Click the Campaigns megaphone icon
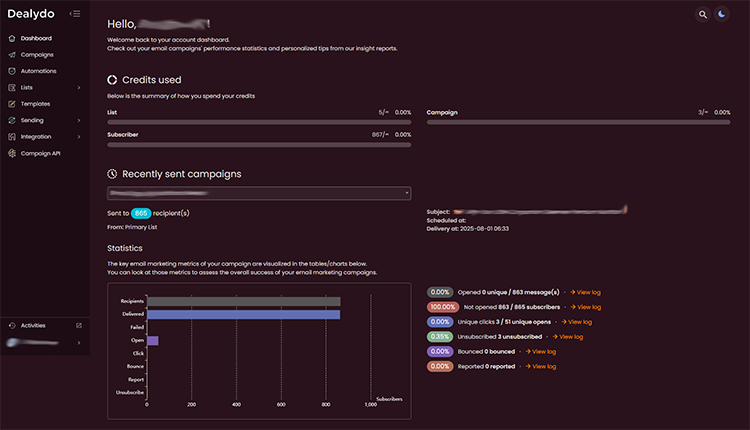Viewport: 750px width, 430px height. [x=12, y=55]
